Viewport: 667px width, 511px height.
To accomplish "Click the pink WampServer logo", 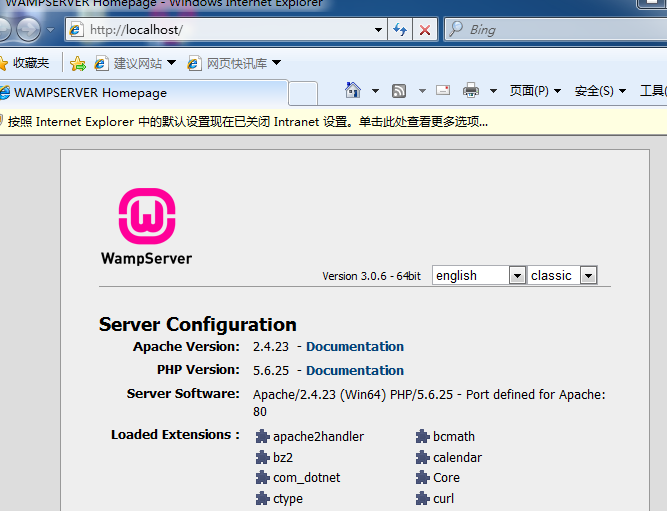I will click(x=147, y=216).
